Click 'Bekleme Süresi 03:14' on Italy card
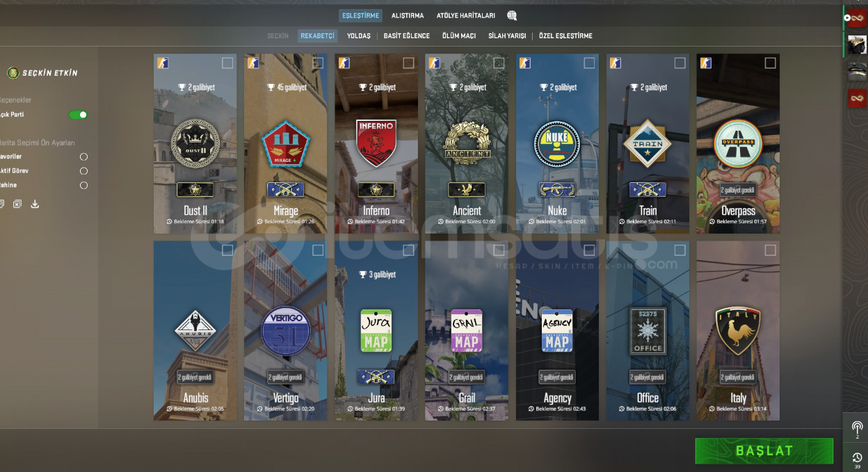 click(x=738, y=409)
